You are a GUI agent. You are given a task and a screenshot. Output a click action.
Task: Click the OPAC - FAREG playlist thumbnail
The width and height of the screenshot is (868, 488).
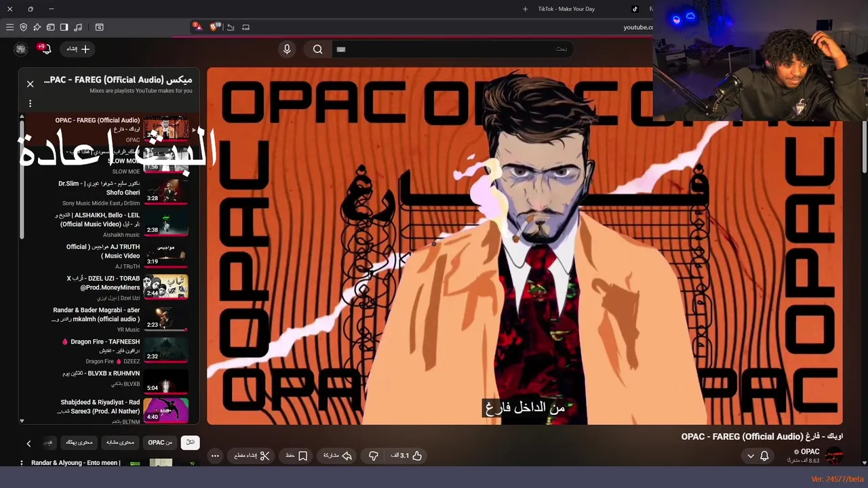point(165,129)
